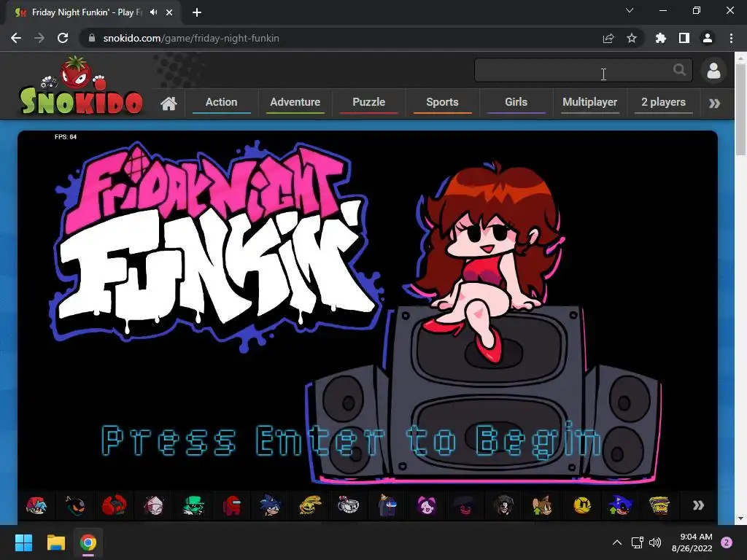The height and width of the screenshot is (560, 747).
Task: Open File Explorer from taskbar
Action: (x=55, y=542)
